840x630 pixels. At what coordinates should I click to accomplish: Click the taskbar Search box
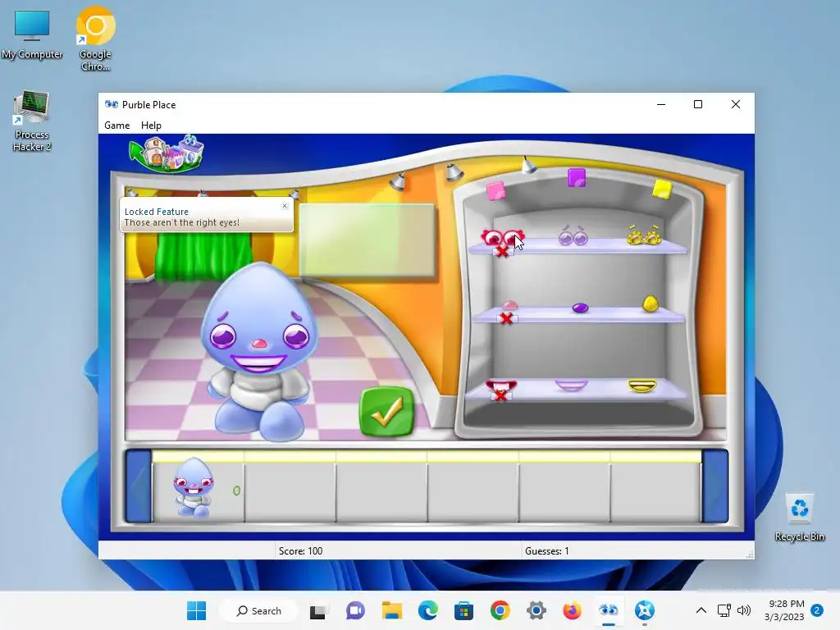click(x=259, y=610)
